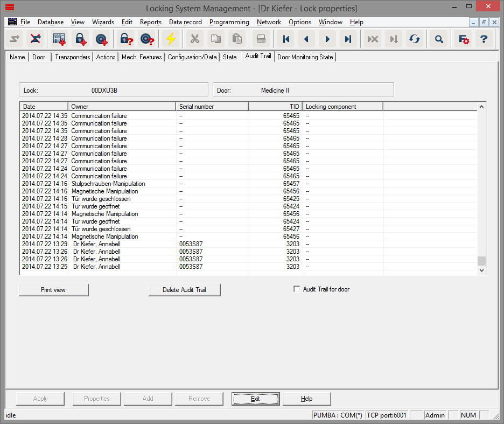Open the Search magnifier icon
504x424 pixels.
(x=439, y=39)
